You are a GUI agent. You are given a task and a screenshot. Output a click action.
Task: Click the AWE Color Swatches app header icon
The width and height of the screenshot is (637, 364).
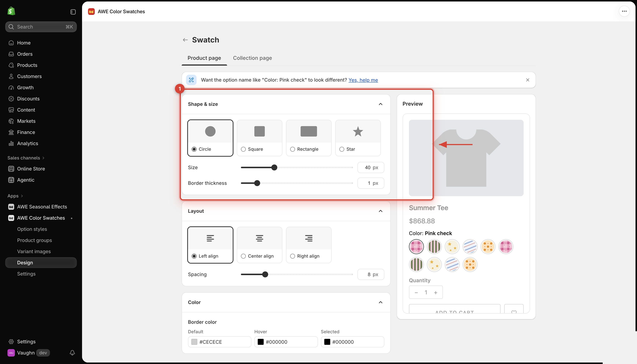(x=91, y=12)
